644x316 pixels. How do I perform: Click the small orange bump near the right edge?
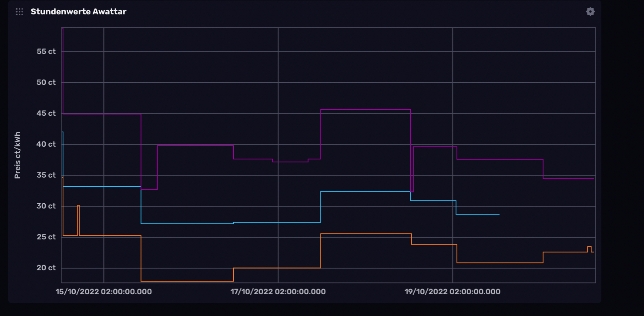pos(589,247)
